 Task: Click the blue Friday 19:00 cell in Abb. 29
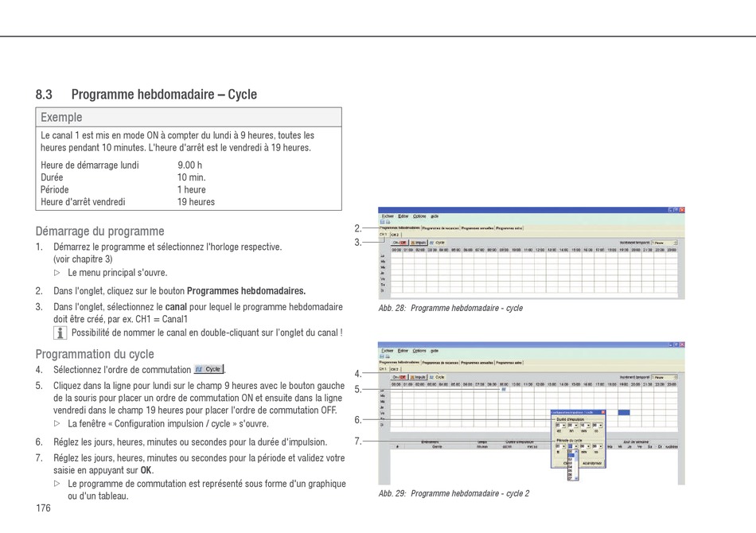(624, 413)
